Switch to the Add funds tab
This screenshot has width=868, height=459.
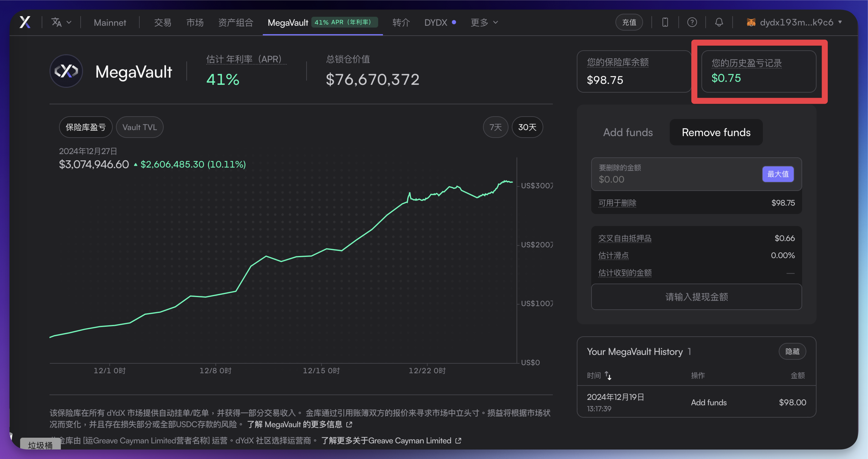(628, 132)
